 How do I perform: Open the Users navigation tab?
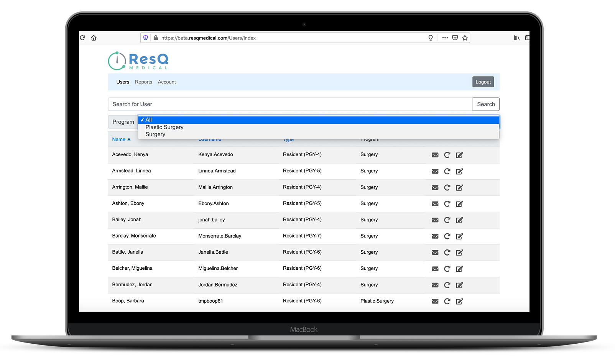tap(123, 82)
